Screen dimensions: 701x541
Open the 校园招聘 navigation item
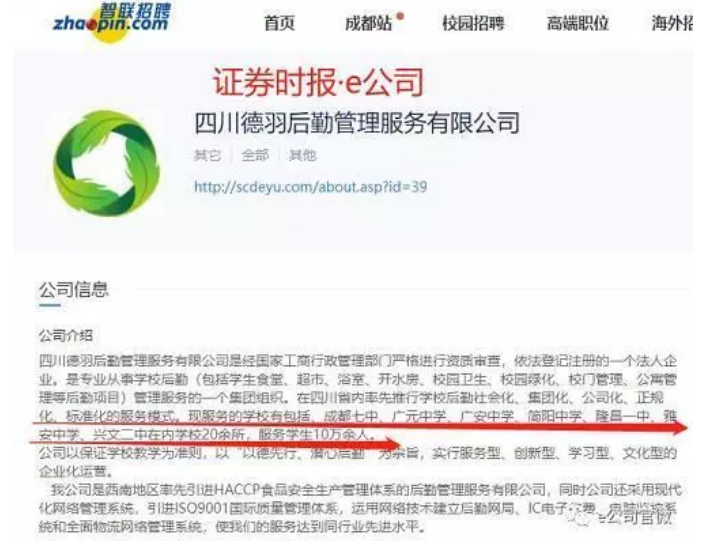click(x=473, y=23)
